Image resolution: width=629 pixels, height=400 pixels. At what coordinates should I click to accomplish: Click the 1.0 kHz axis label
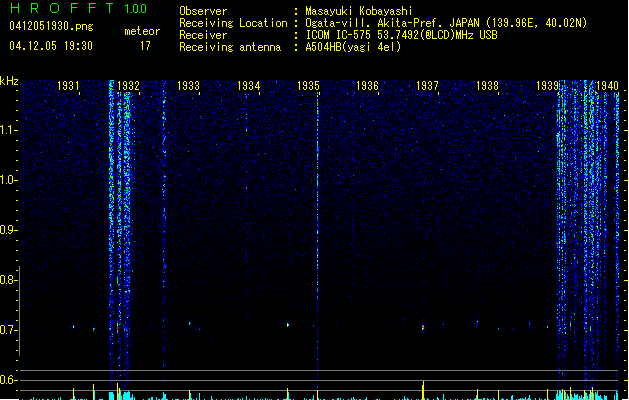8,180
